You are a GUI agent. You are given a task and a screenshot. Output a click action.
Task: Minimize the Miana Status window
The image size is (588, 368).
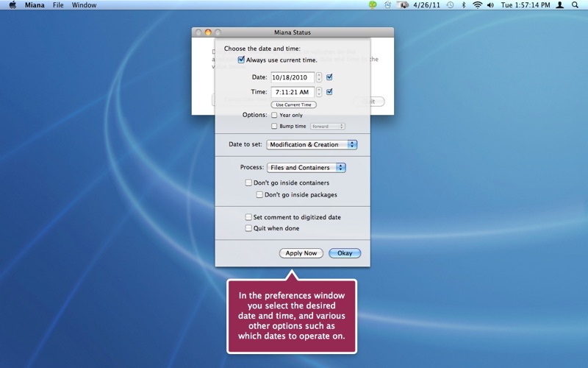(208, 32)
